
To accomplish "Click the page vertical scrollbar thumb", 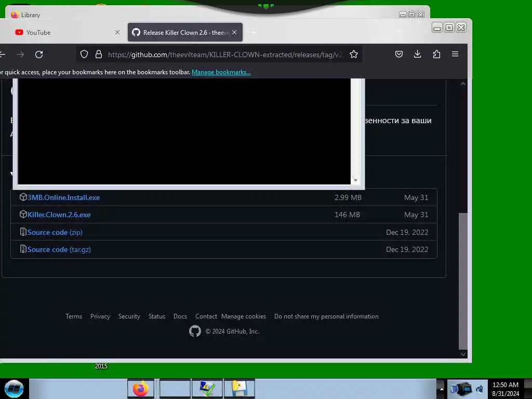I will (x=463, y=281).
